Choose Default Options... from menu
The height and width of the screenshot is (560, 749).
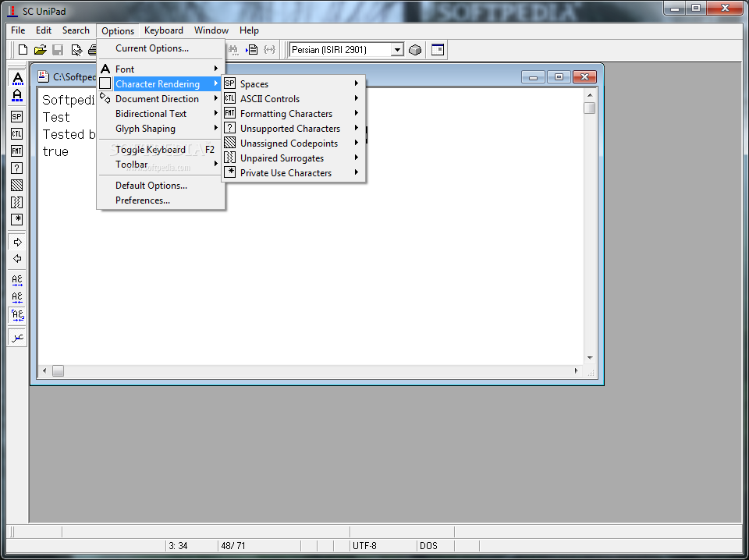point(161,185)
